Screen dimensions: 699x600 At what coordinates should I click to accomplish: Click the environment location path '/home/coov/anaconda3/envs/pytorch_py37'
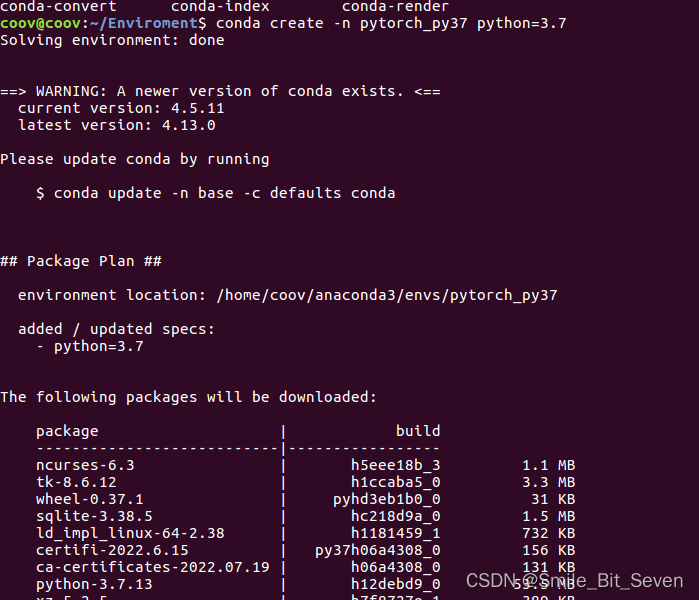[387, 295]
